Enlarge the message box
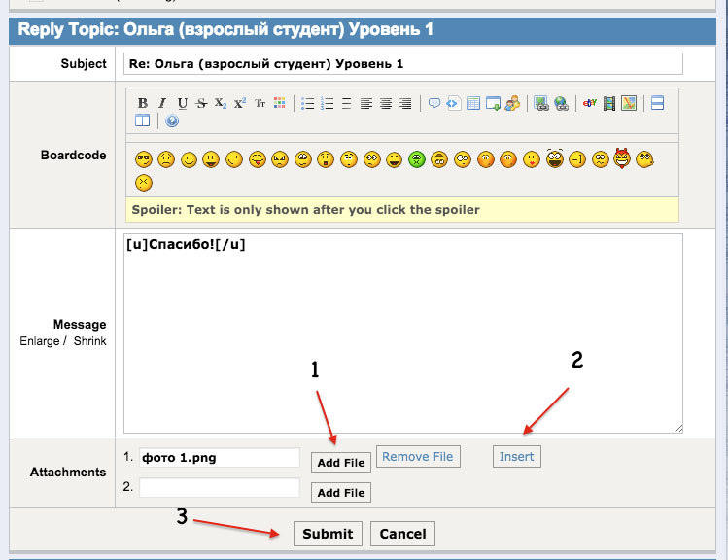The width and height of the screenshot is (728, 560). coord(40,341)
